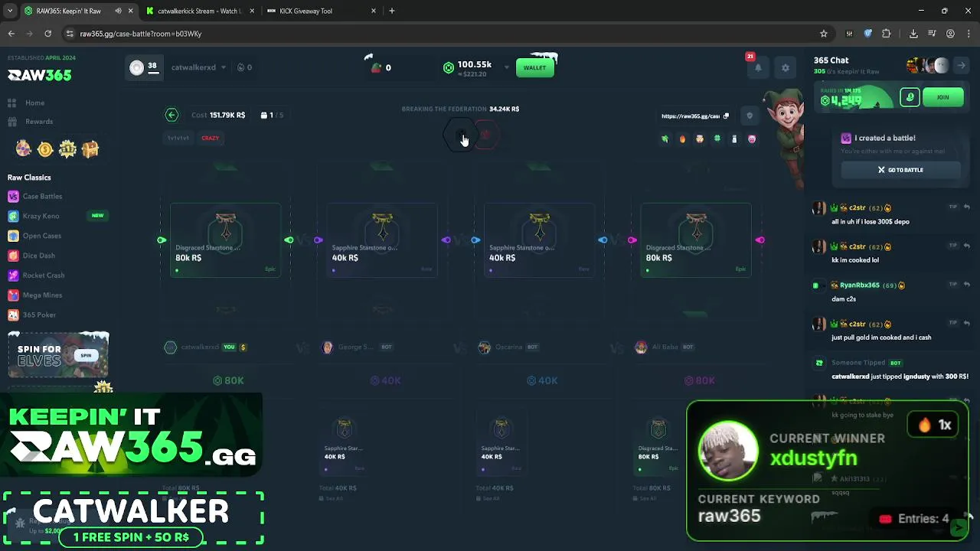Open a new browser tab
Image resolution: width=980 pixels, height=551 pixels.
tap(392, 11)
